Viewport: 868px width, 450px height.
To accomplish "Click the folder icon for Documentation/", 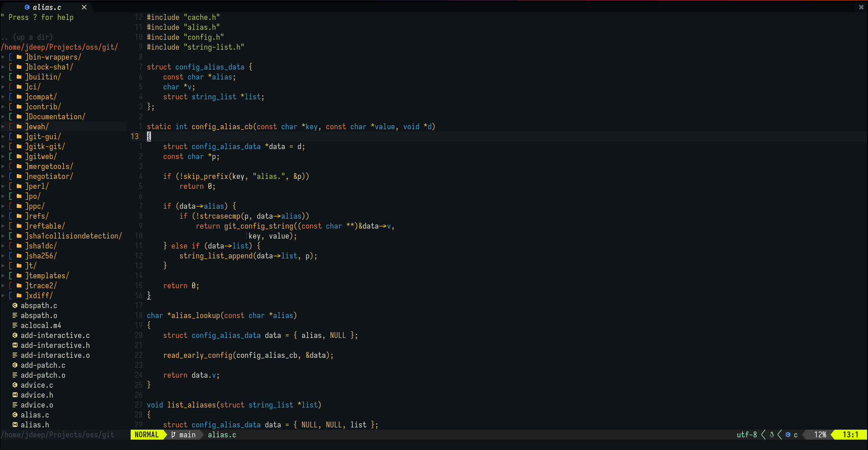I will 19,117.
